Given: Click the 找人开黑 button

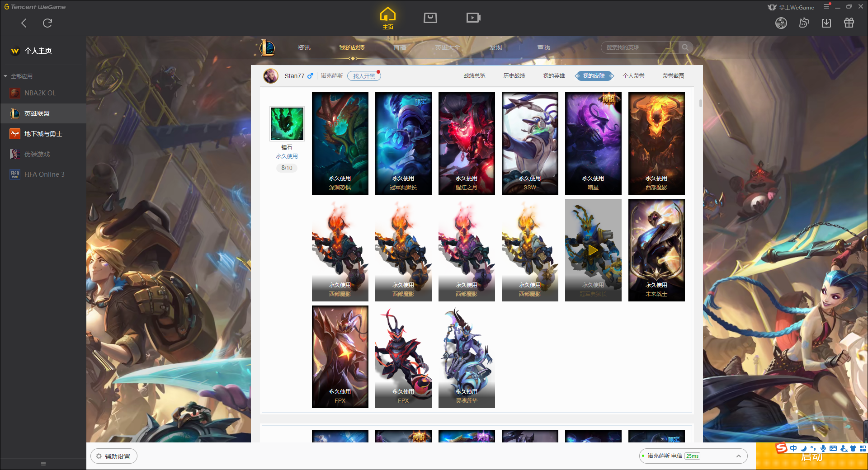Looking at the screenshot, I should tap(364, 76).
